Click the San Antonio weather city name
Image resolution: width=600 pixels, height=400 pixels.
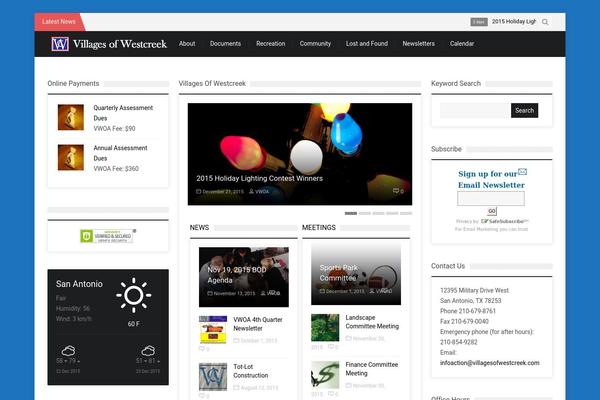(x=79, y=284)
